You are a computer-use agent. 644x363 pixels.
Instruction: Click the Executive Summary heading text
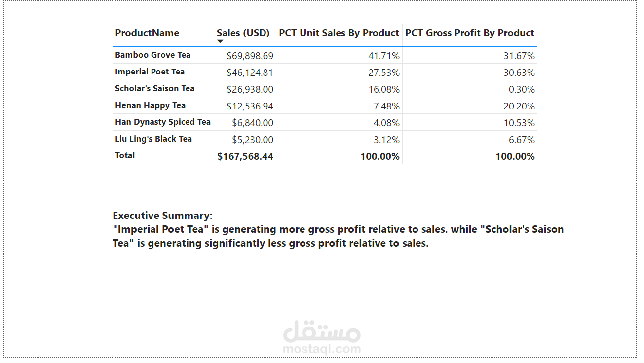163,216
